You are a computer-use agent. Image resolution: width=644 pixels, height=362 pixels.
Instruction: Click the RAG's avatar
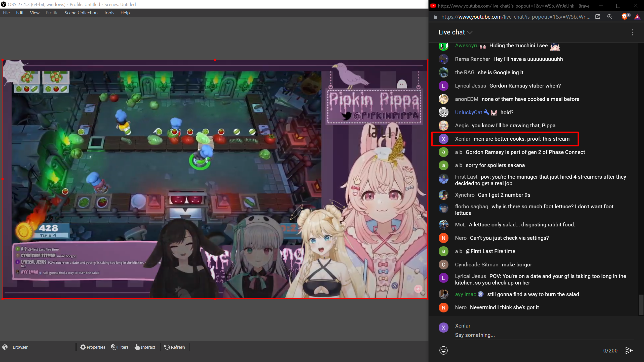click(443, 72)
